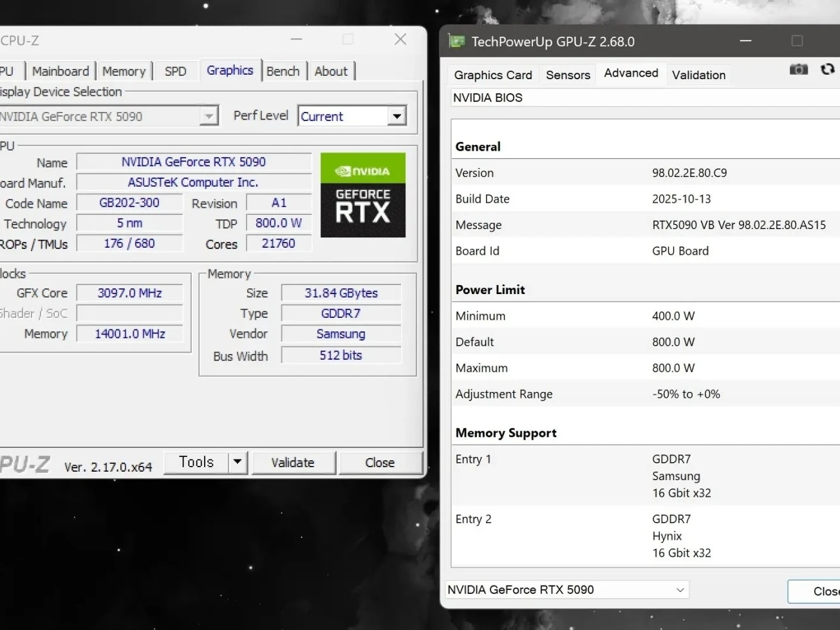
Task: Switch to the About tab in CPU-Z
Action: (331, 71)
